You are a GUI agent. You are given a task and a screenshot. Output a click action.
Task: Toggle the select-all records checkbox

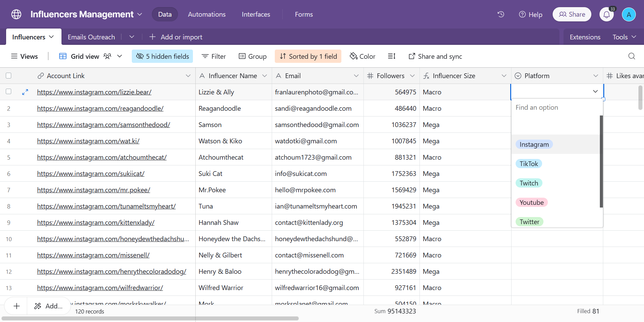click(8, 75)
